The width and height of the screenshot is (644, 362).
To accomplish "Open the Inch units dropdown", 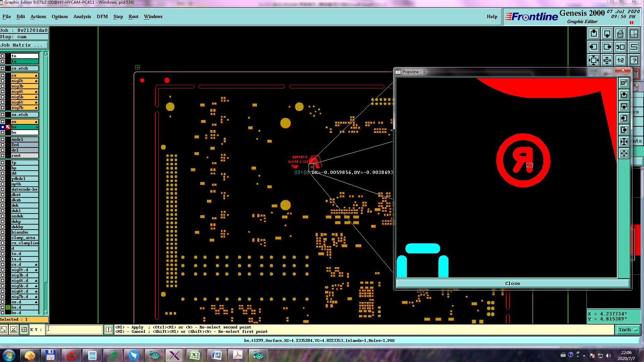I will (x=628, y=329).
